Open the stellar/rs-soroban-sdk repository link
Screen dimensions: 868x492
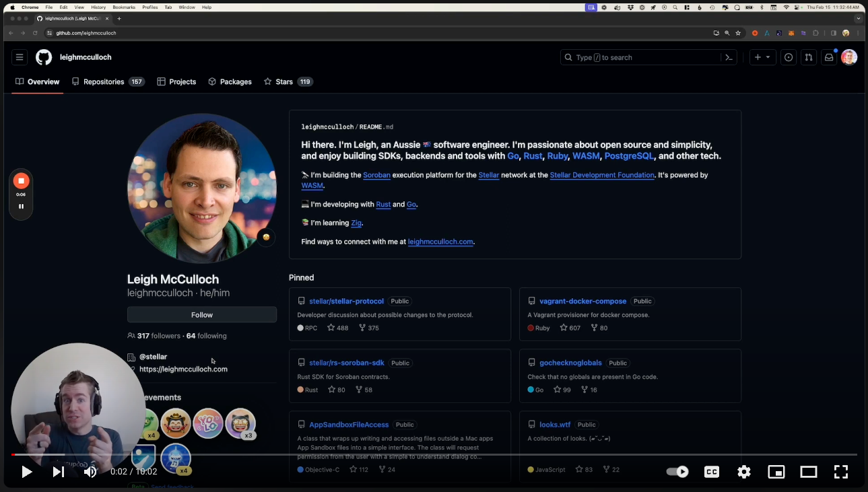point(347,362)
